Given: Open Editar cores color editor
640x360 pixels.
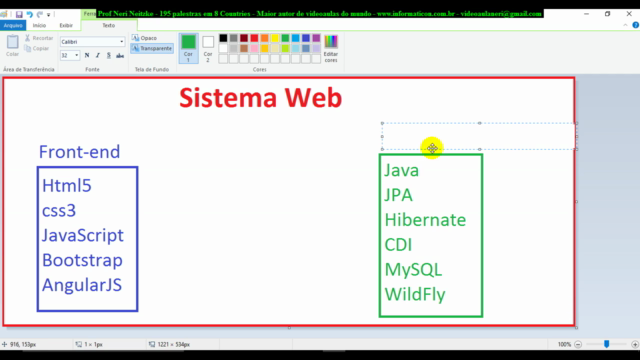Looking at the screenshot, I should (x=331, y=48).
